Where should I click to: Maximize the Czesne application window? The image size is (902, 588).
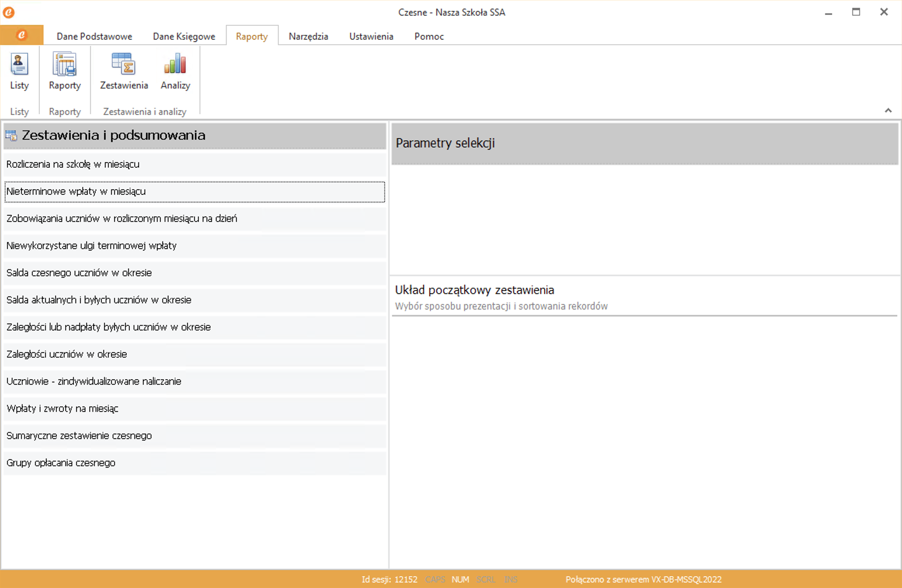point(856,12)
